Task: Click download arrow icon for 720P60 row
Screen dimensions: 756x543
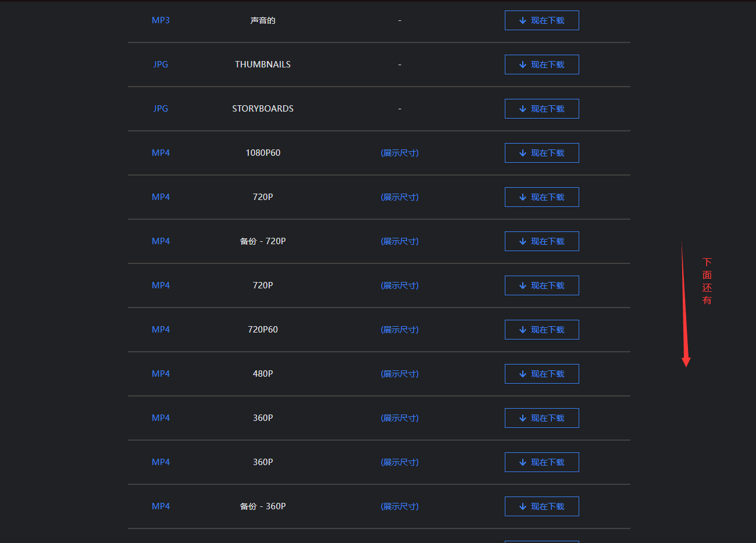Action: [x=523, y=330]
